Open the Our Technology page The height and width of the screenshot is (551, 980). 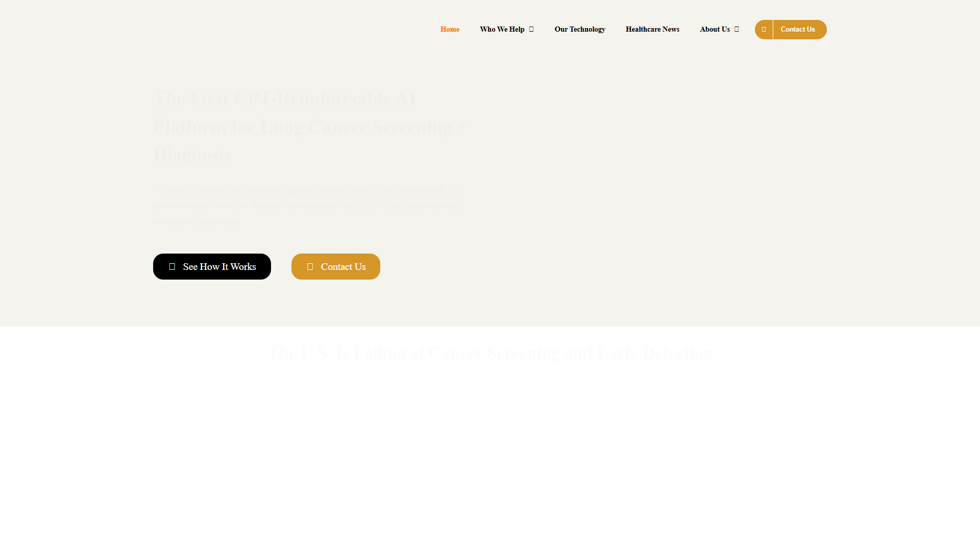[580, 29]
